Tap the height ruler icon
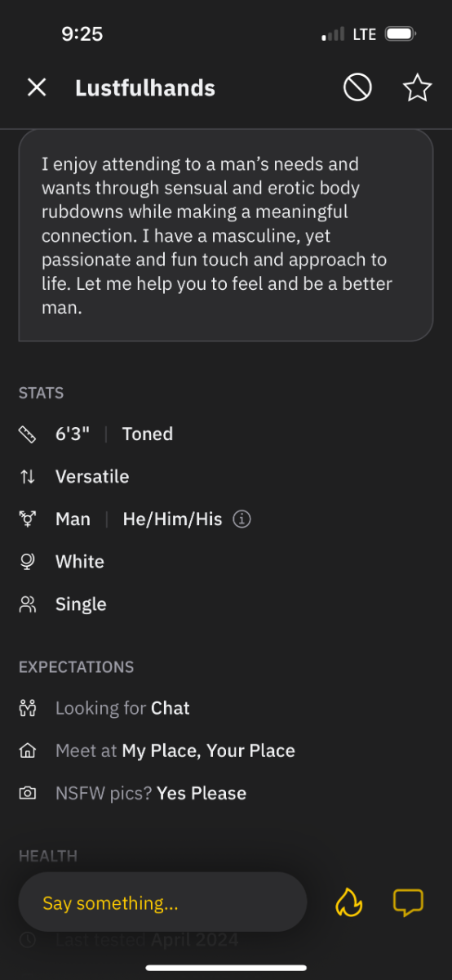452x980 pixels. click(28, 434)
